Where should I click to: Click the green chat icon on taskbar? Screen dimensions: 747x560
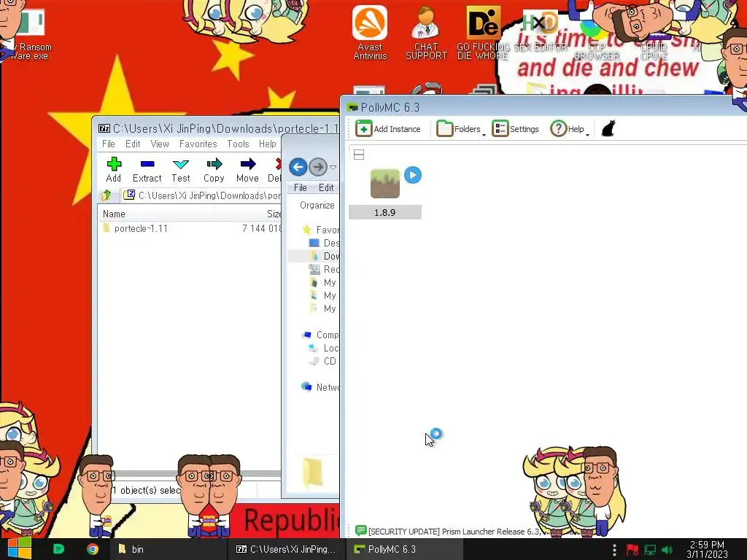(x=58, y=549)
